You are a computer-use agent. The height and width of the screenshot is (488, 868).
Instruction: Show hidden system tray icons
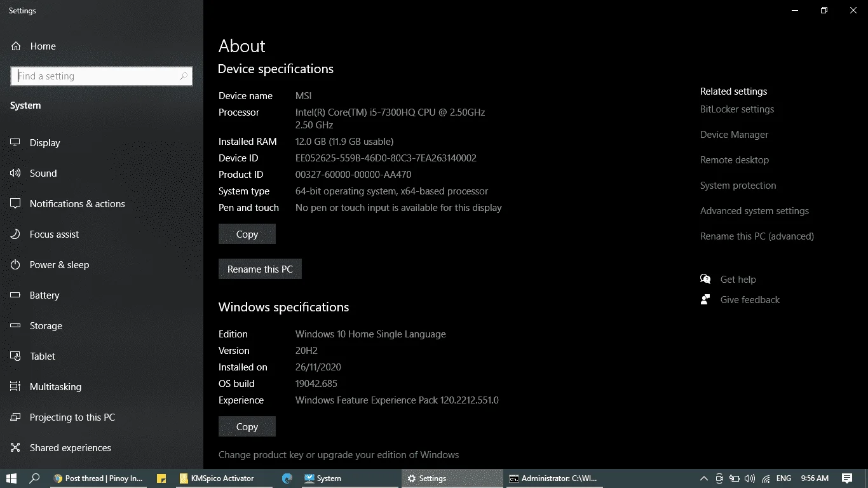pos(703,478)
